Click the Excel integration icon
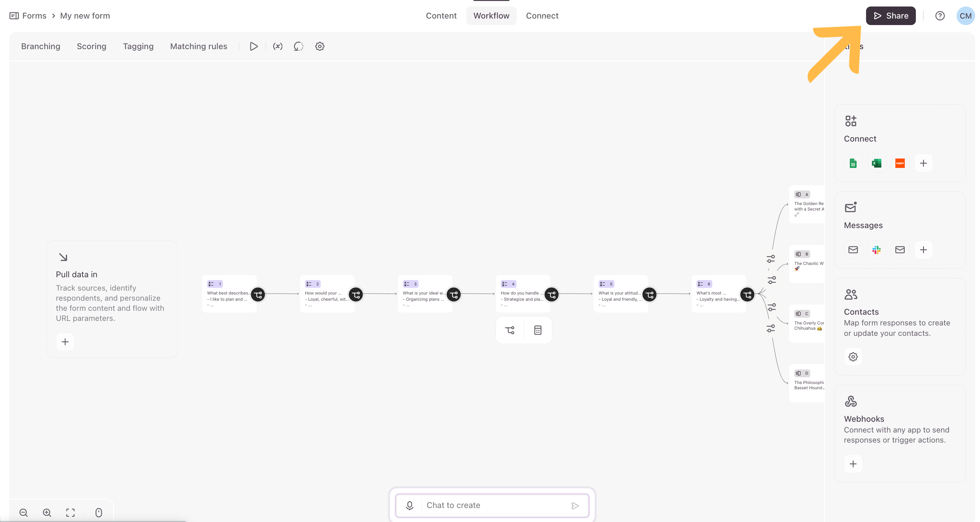980x522 pixels. (876, 163)
